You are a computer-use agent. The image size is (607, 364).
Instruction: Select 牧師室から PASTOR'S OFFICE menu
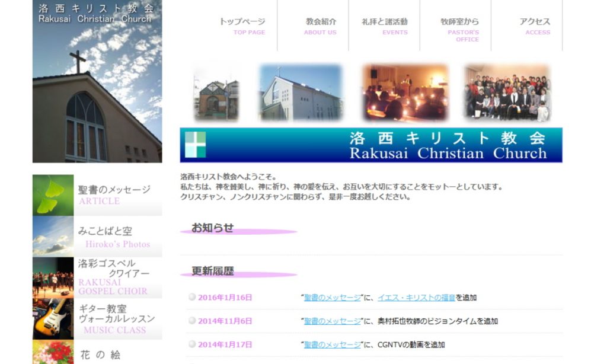click(x=459, y=30)
